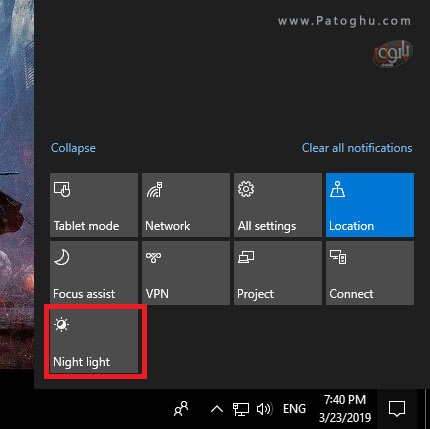Collapse the quick actions panel

(x=73, y=148)
